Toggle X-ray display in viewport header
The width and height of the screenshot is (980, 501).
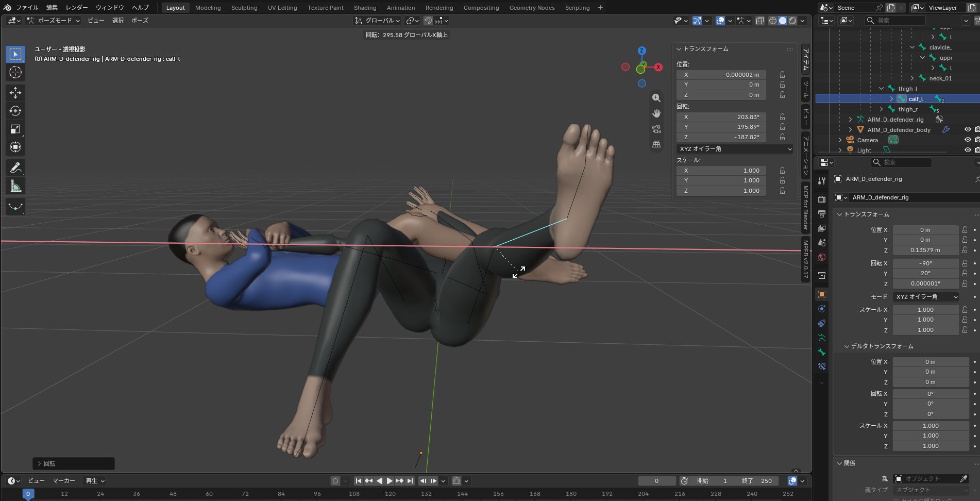pyautogui.click(x=759, y=21)
